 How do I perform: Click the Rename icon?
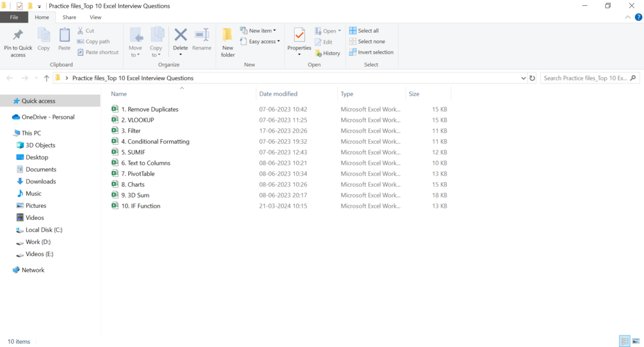202,35
